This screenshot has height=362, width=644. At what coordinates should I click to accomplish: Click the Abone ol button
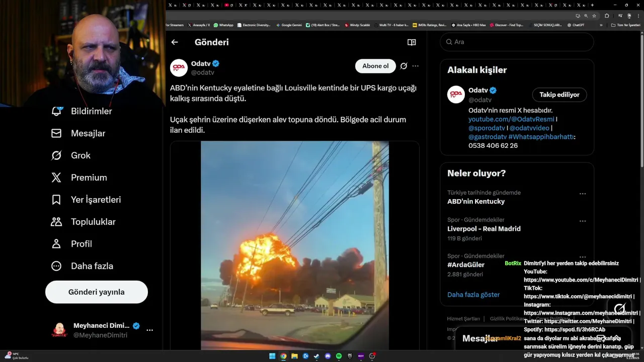(375, 66)
